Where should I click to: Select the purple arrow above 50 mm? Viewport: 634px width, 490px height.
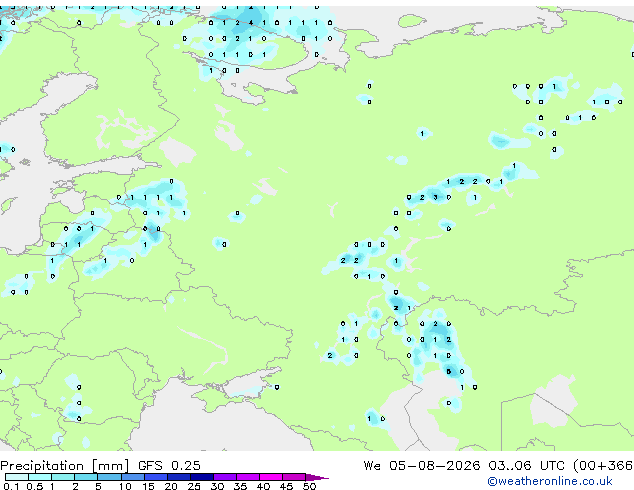(x=317, y=478)
